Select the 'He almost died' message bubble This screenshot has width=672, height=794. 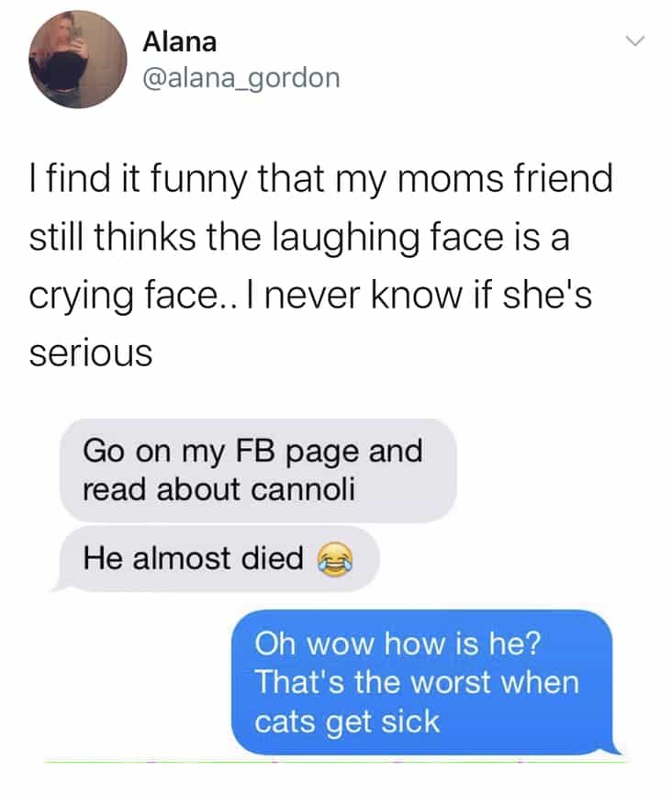click(x=217, y=559)
